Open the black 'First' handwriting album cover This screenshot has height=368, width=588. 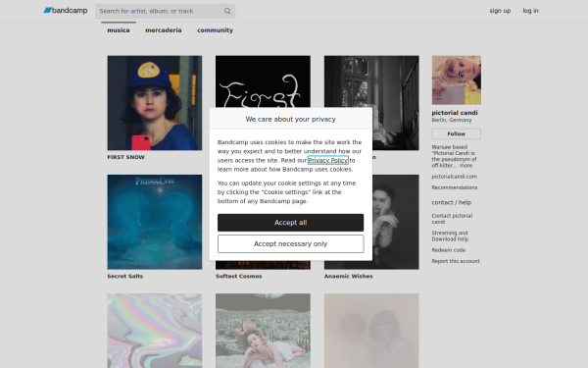coord(263,81)
